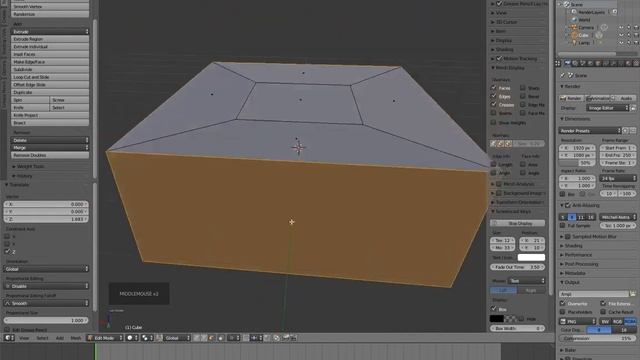Open the pivot point selector
This screenshot has height=360, width=640.
[147, 338]
